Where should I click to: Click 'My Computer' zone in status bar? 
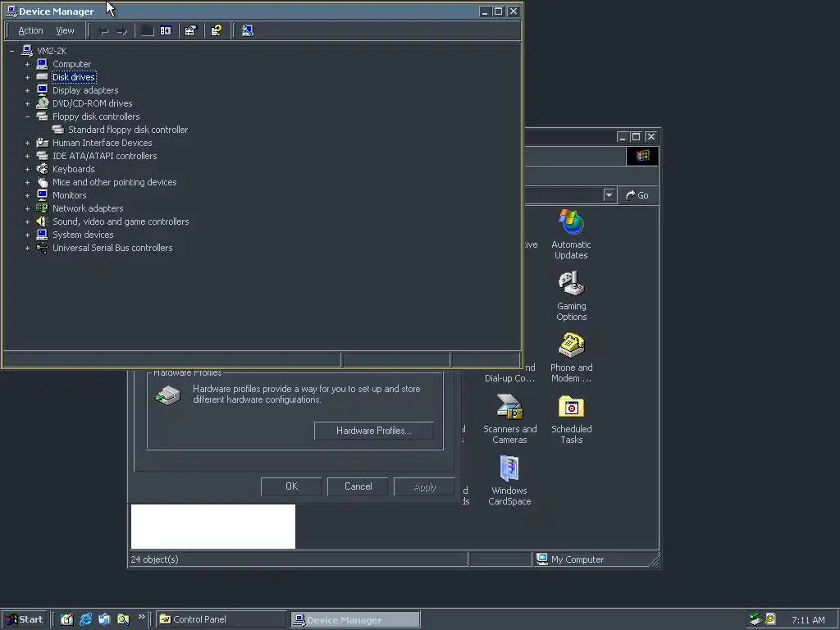pos(571,559)
